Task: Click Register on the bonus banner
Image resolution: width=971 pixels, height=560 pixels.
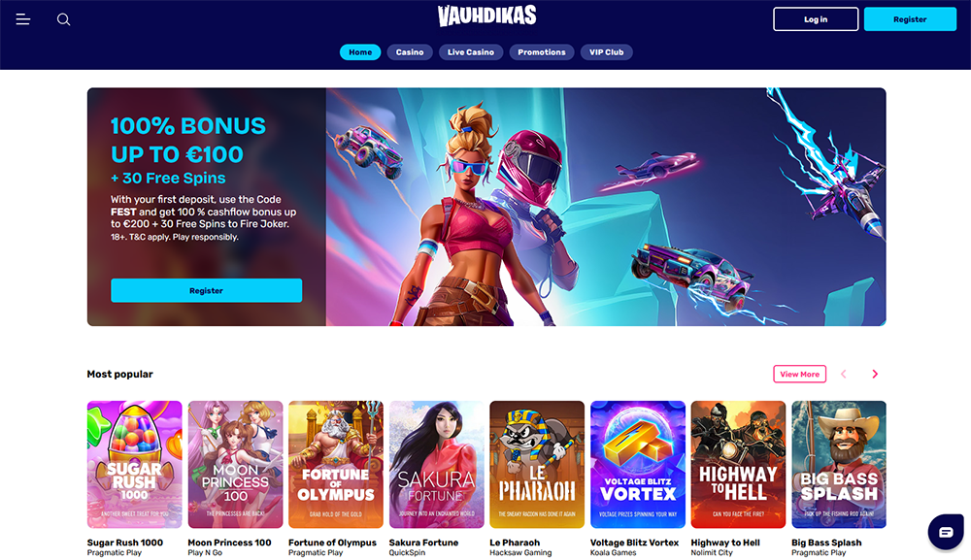Action: tap(206, 290)
